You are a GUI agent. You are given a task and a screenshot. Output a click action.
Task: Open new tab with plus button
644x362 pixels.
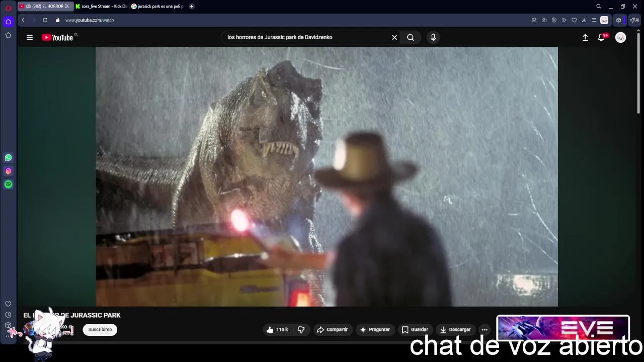(192, 7)
